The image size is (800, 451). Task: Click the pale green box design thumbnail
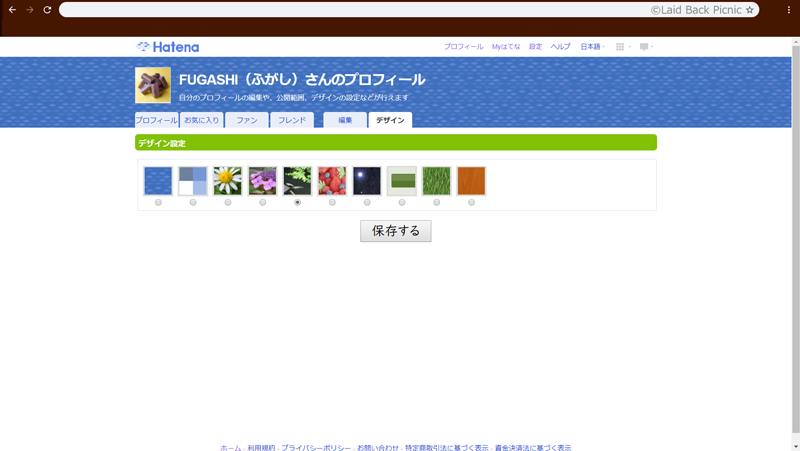click(402, 181)
